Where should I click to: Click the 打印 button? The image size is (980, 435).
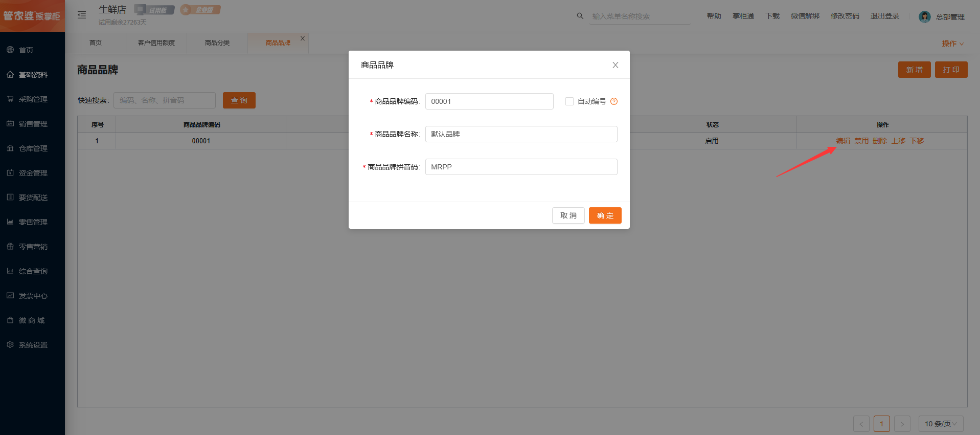coord(951,70)
